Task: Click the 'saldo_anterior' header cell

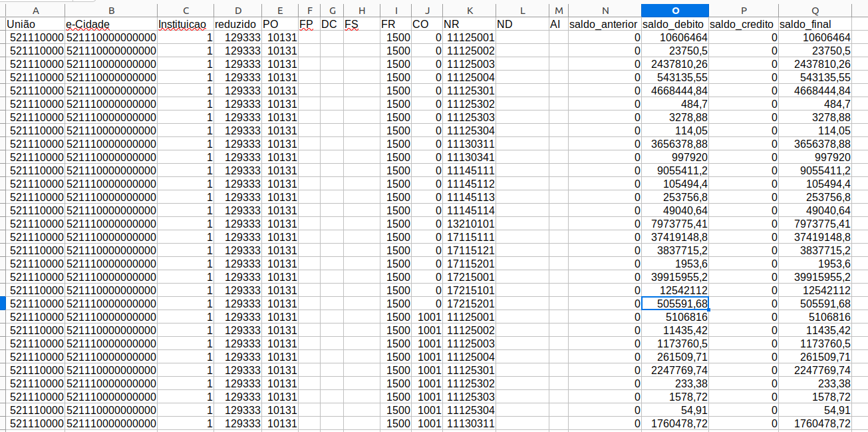Action: pos(604,24)
